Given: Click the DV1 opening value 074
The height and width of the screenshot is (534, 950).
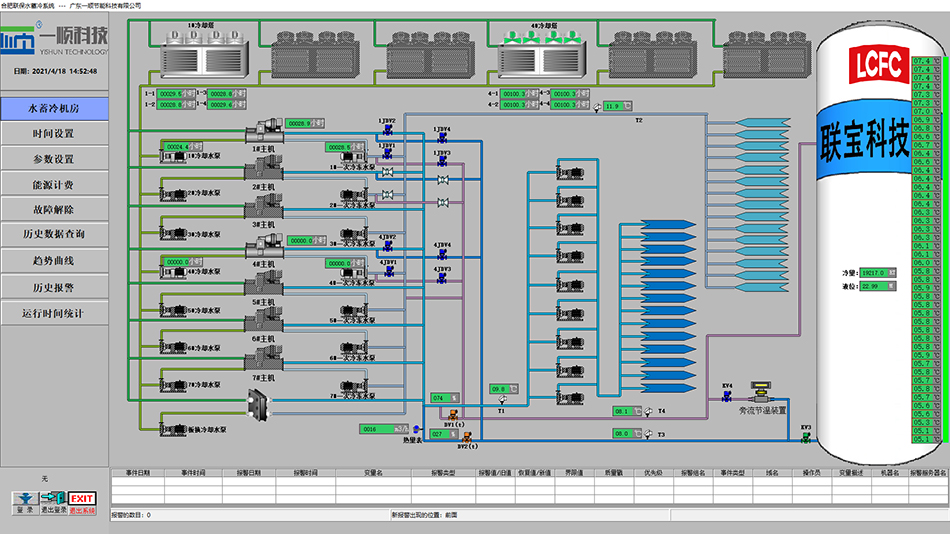Looking at the screenshot, I should pos(445,398).
